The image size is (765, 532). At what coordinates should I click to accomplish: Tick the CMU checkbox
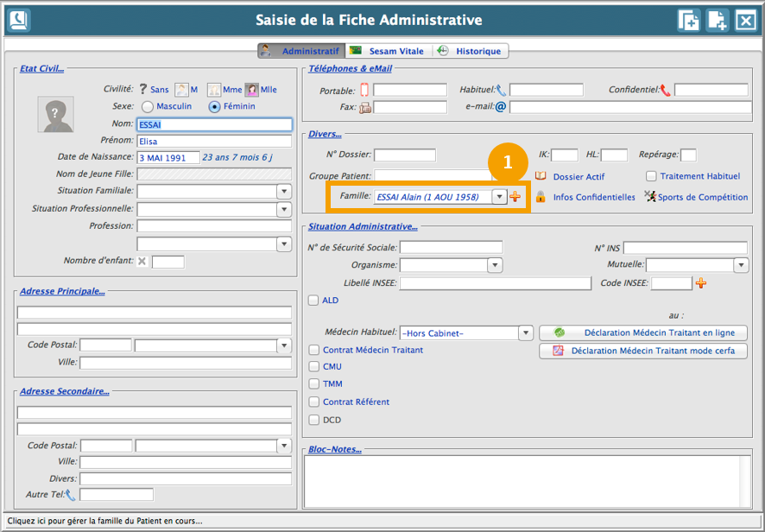click(x=314, y=366)
